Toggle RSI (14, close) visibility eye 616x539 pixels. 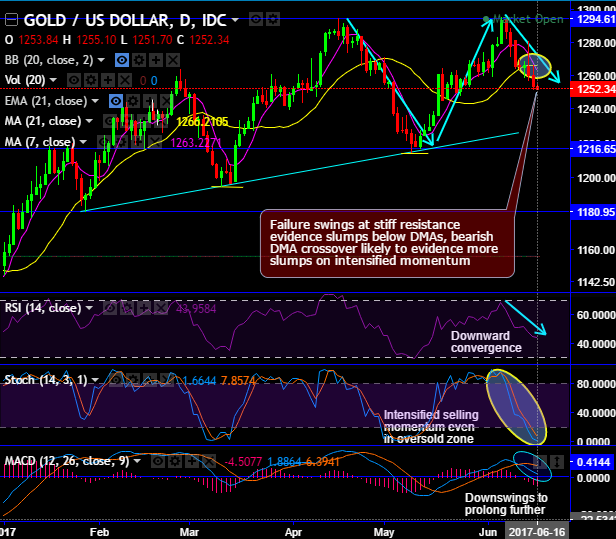click(x=110, y=308)
